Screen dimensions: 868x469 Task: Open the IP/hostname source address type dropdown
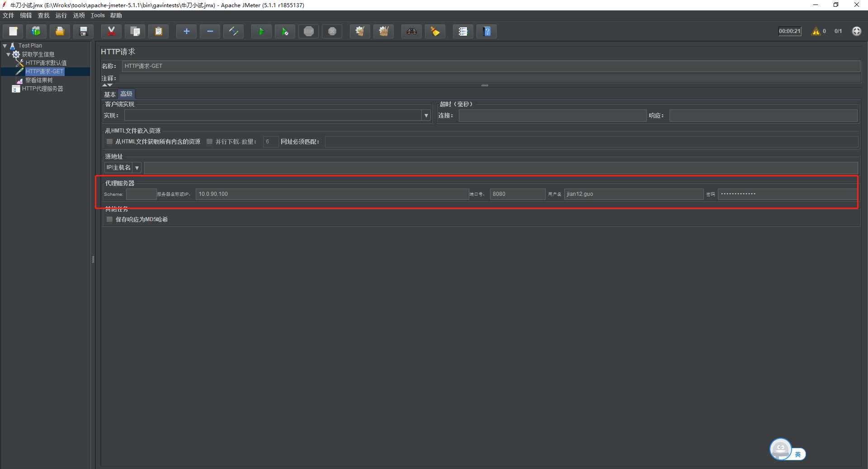(x=137, y=168)
